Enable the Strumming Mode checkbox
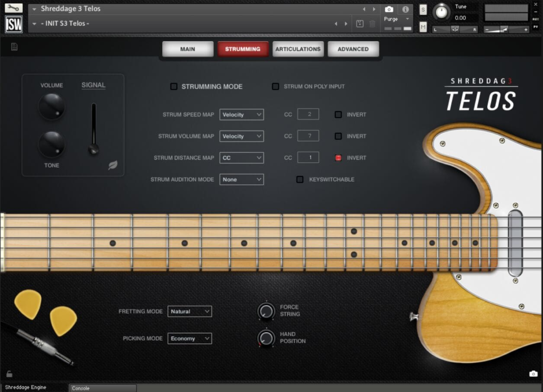Viewport: 543px width, 392px height. [174, 87]
